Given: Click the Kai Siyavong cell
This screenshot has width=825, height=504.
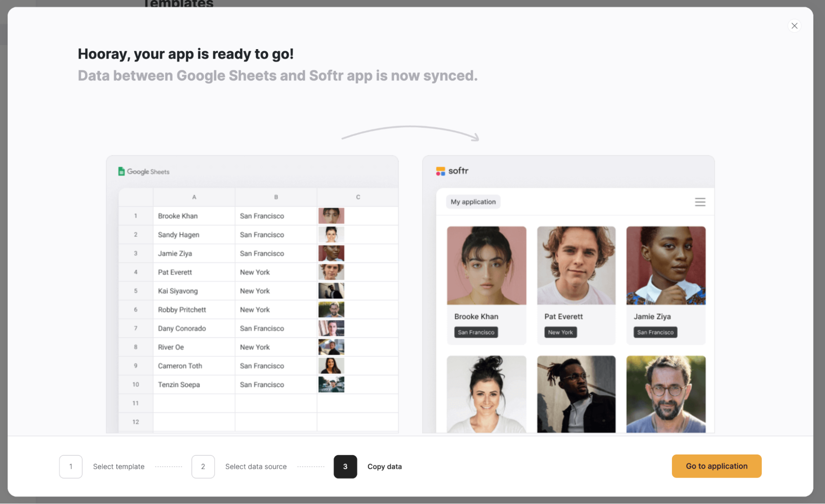Looking at the screenshot, I should click(x=194, y=291).
